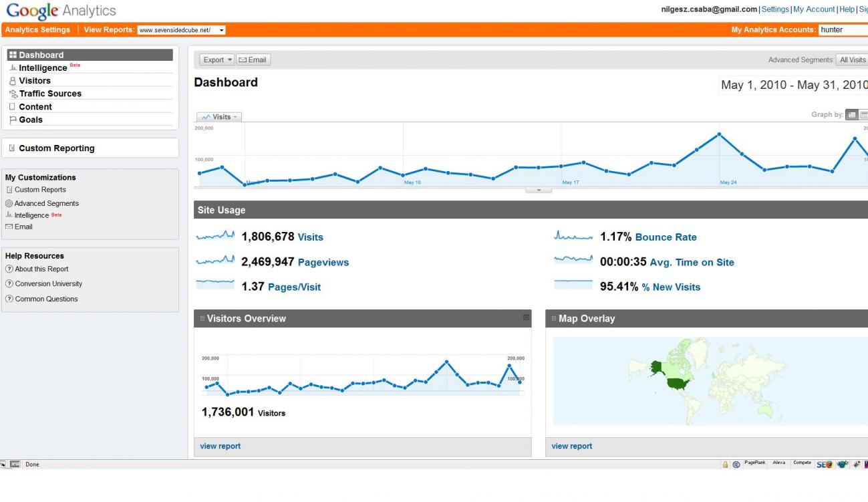
Task: Open the Visits metric dropdown above graph
Action: [219, 117]
